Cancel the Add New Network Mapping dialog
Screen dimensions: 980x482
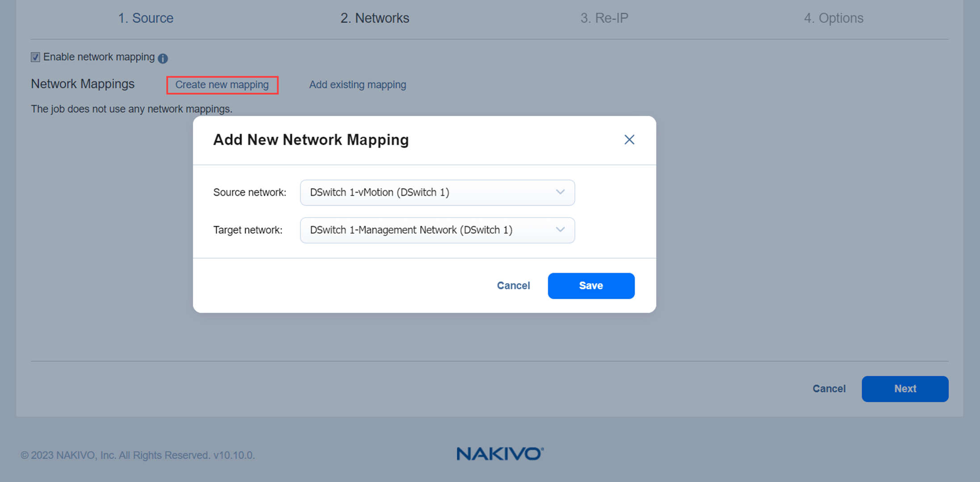[513, 285]
